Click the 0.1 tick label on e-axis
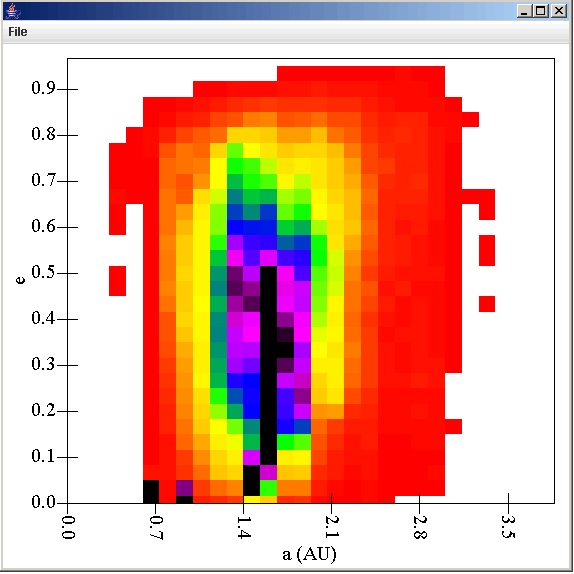Image resolution: width=574 pixels, height=574 pixels. [x=43, y=456]
